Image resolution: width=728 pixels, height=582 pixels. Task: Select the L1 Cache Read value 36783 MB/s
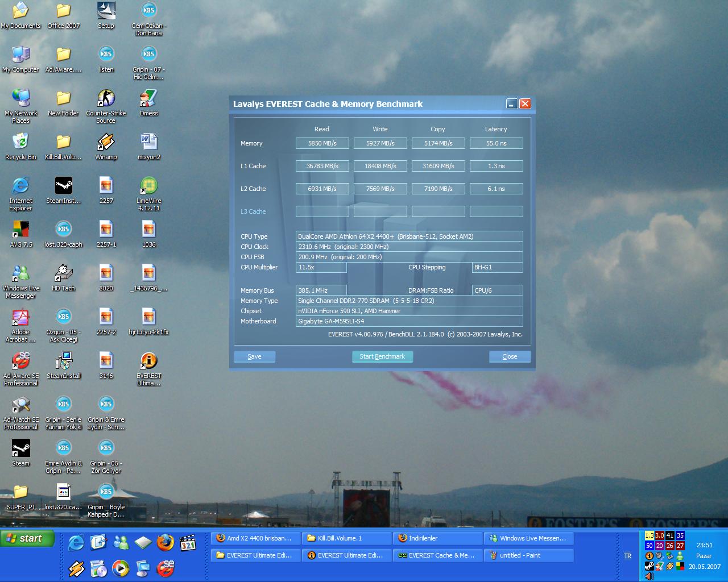pos(322,166)
